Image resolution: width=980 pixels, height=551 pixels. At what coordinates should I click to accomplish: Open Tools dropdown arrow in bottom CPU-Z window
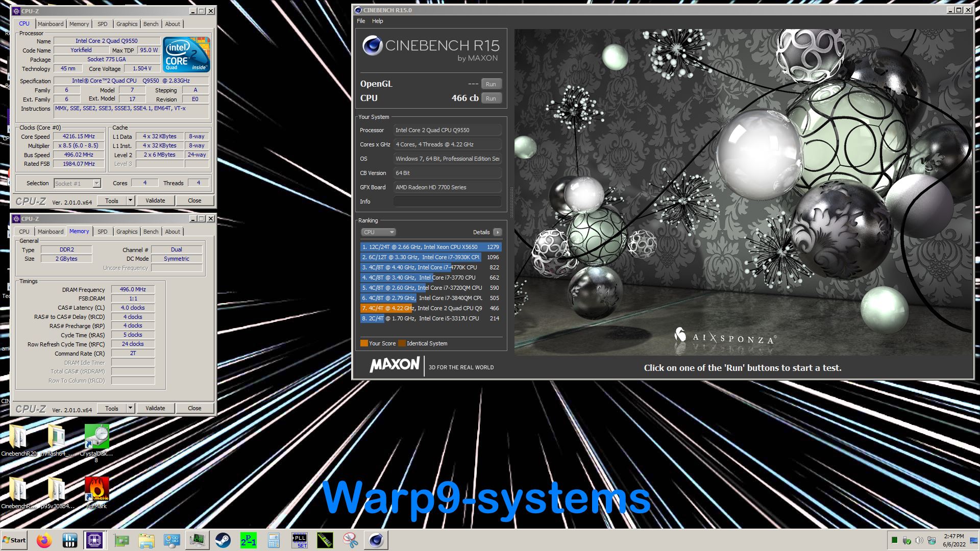coord(130,408)
